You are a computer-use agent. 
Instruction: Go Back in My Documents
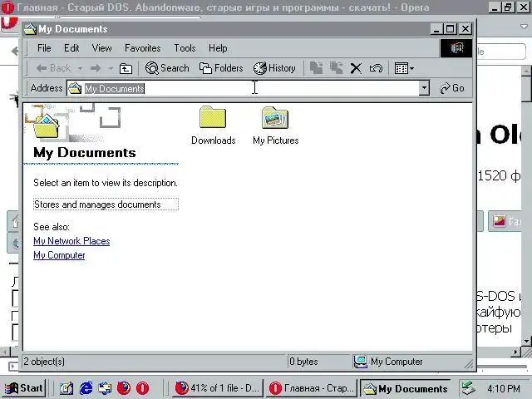[x=53, y=68]
